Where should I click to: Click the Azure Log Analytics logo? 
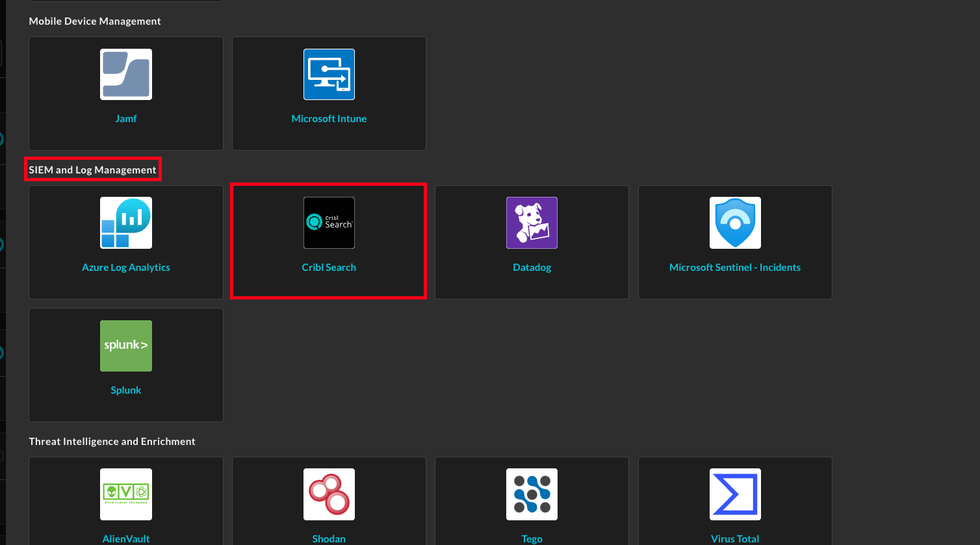(x=126, y=223)
